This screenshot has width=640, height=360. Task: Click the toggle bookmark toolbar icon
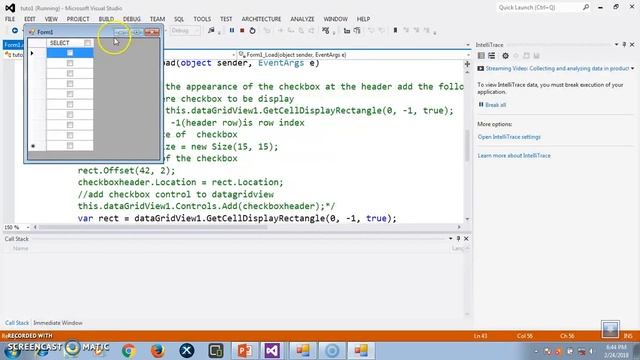[395, 30]
